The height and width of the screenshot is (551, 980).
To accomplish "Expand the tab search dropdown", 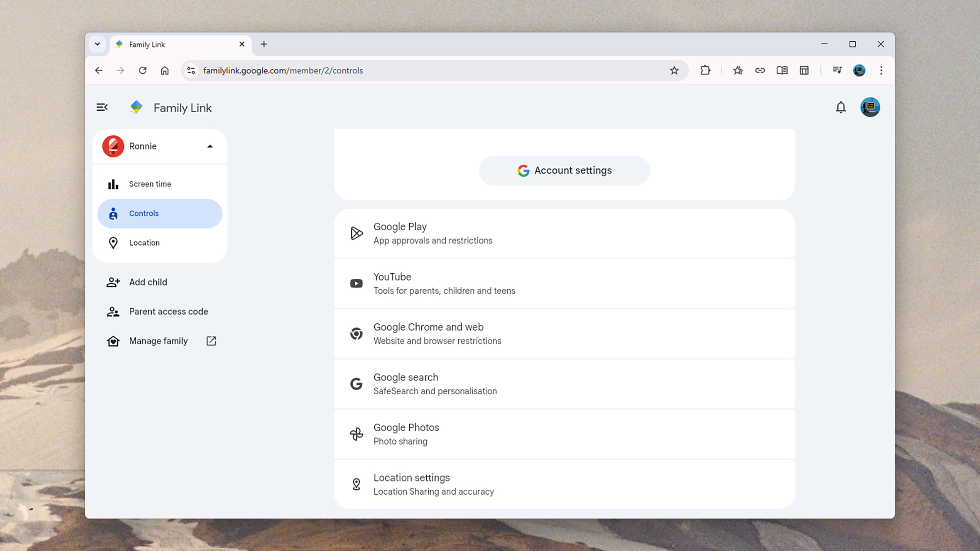I will (x=98, y=44).
